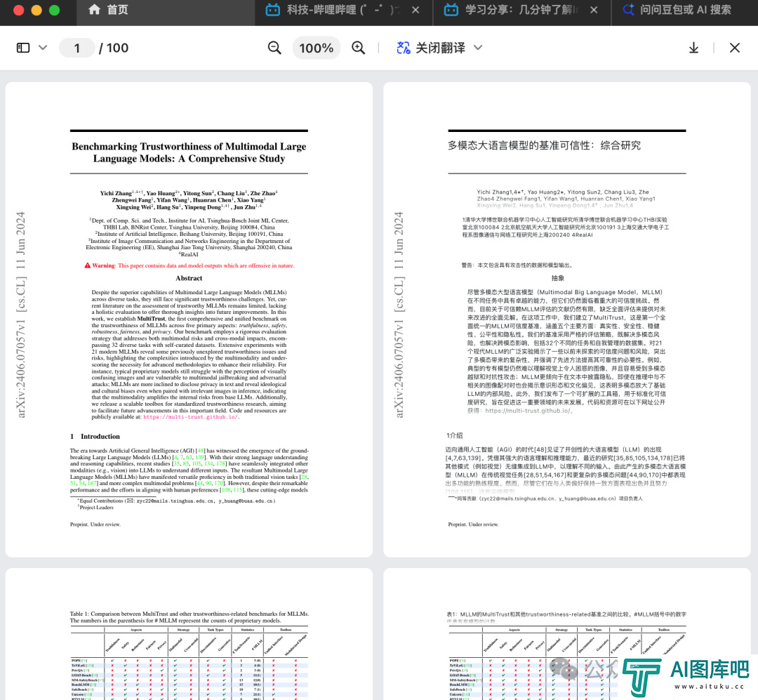758x700 pixels.
Task: Close the 科技-哔哩哔哩 tab
Action: (415, 10)
